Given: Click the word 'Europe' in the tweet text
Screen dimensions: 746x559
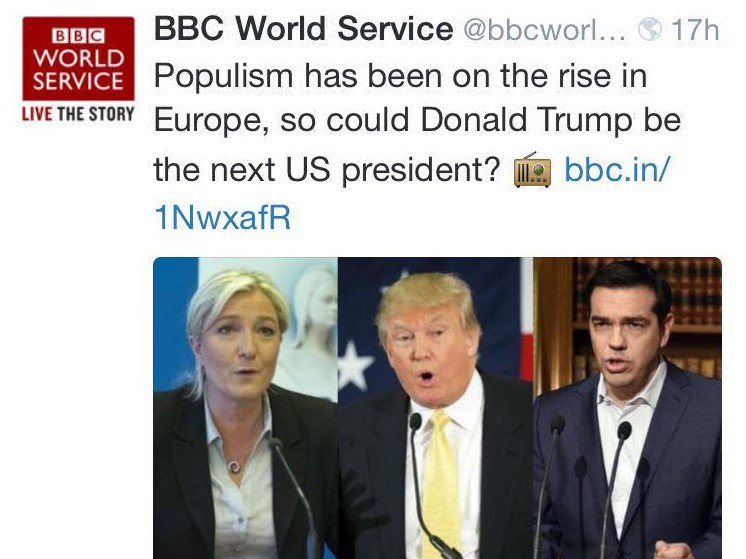Looking at the screenshot, I should 207,121.
